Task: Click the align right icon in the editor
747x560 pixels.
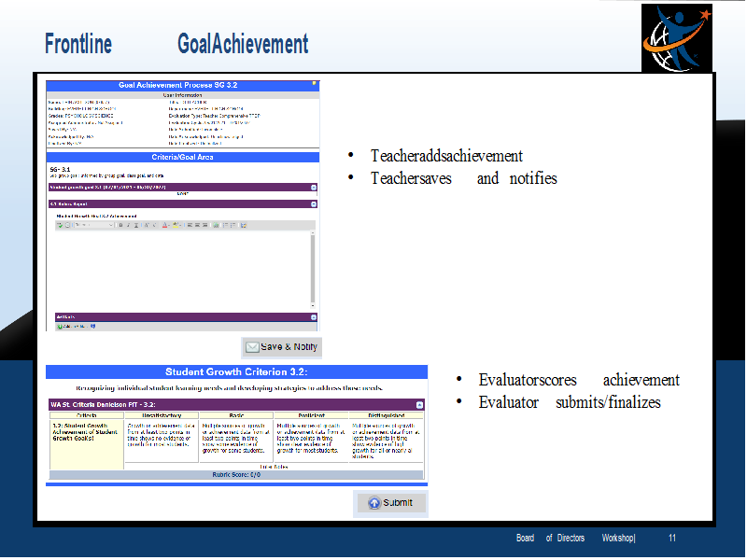Action: 204,225
